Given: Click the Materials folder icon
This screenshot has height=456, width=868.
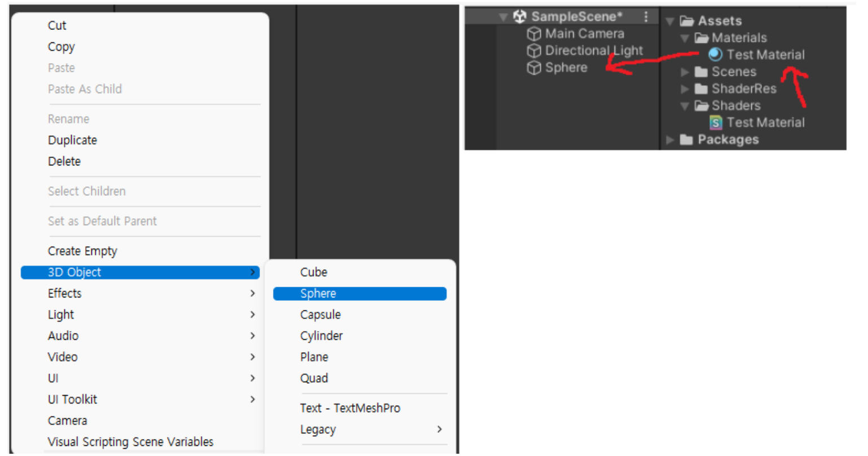Looking at the screenshot, I should point(701,38).
